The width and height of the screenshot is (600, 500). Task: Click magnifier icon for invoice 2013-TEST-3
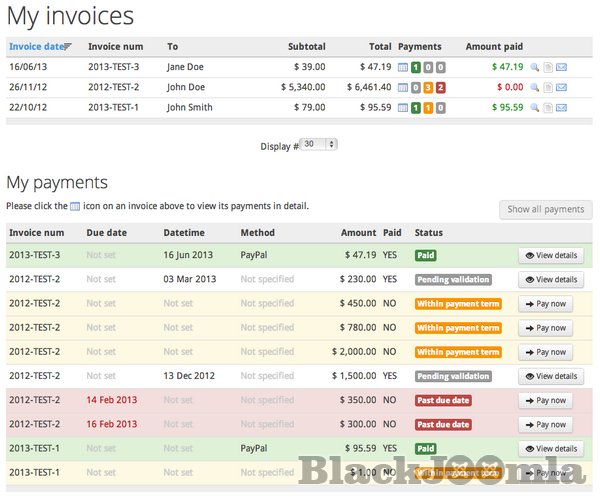point(535,67)
